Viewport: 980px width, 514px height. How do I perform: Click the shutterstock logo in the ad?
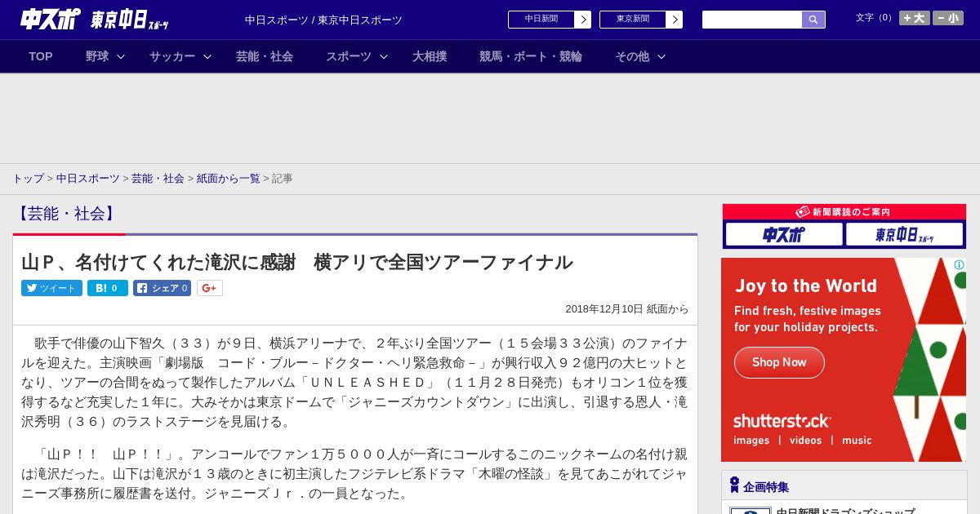point(782,421)
